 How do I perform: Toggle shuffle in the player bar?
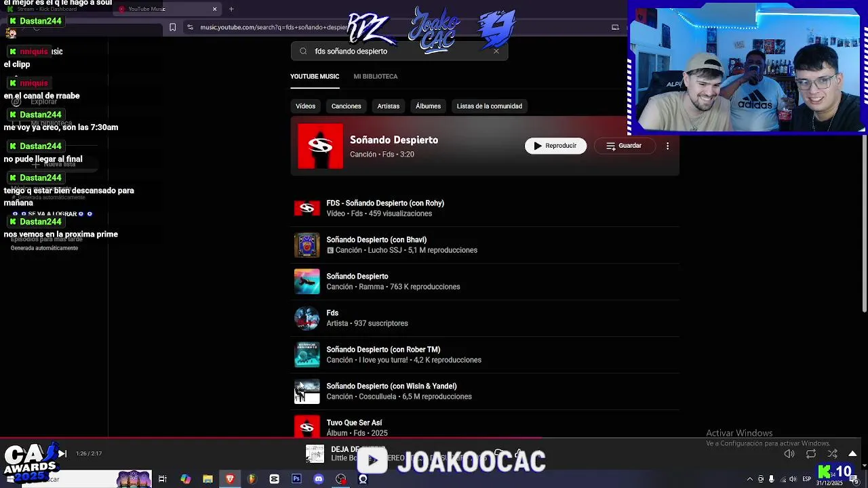(832, 454)
